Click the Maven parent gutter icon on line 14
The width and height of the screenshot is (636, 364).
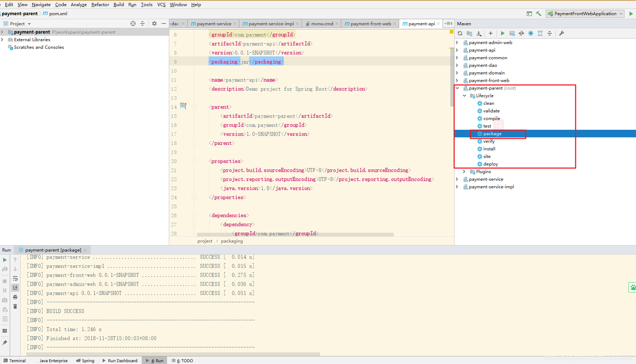(x=183, y=106)
